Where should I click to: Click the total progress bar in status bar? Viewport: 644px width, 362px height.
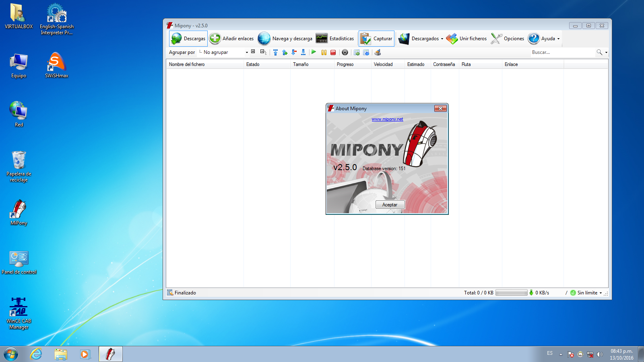point(512,293)
